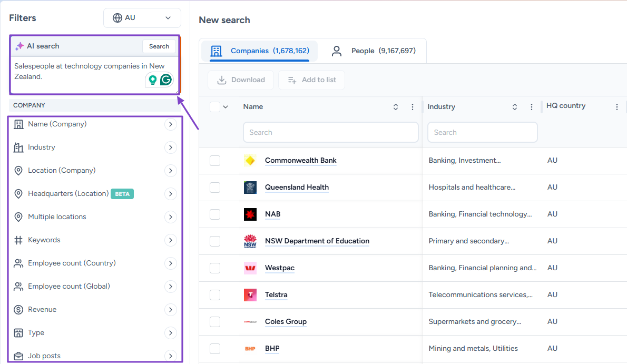The image size is (627, 364).
Task: Open the Commonwealth Bank company link
Action: [x=301, y=160]
